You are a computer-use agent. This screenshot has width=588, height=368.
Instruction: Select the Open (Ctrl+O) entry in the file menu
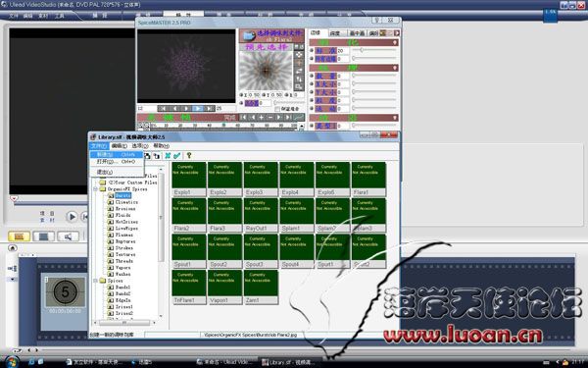coord(117,162)
